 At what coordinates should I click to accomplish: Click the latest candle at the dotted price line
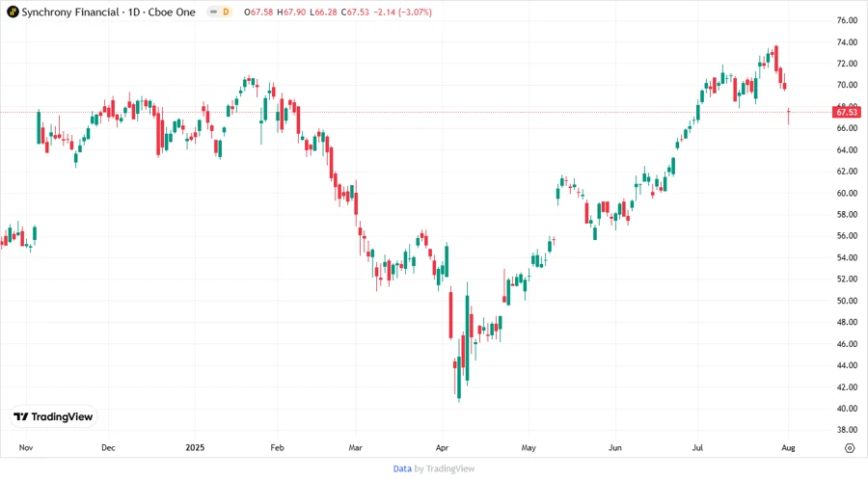point(788,116)
